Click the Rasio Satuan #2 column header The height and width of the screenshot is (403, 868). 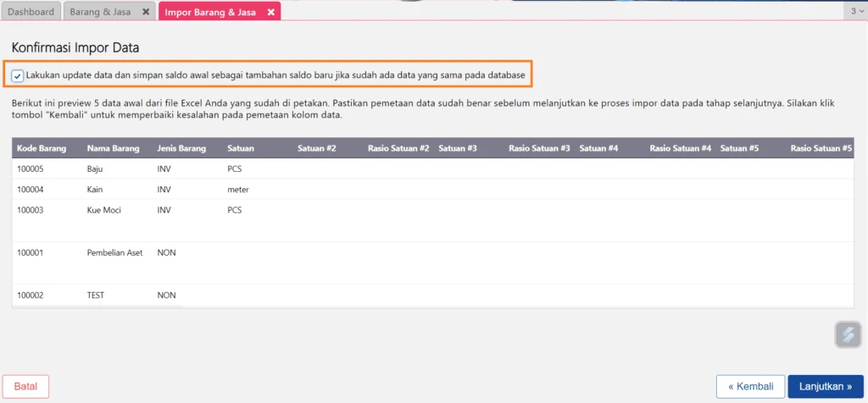point(398,148)
